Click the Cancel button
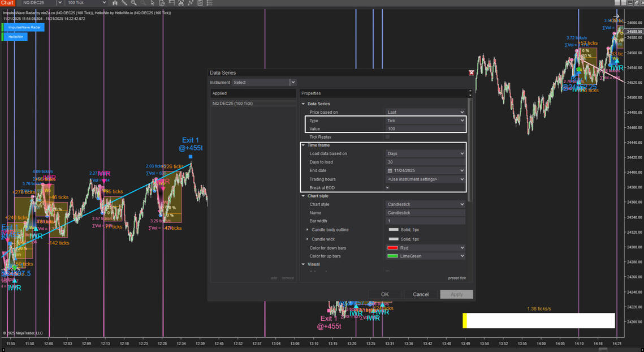 [x=420, y=294]
